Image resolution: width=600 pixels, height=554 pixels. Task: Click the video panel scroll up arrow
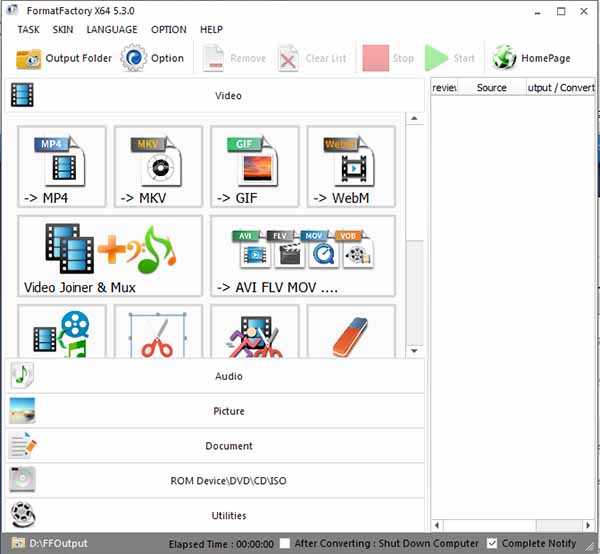[x=414, y=118]
